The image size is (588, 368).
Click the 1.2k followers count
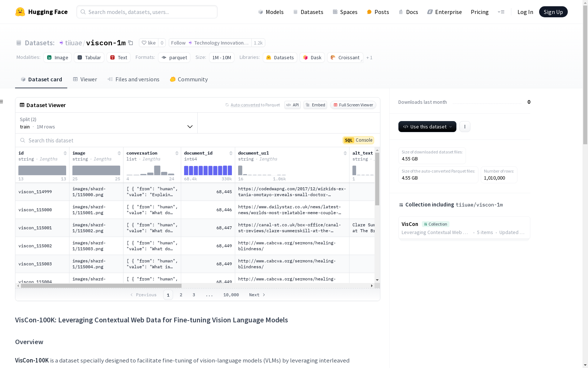tap(258, 43)
